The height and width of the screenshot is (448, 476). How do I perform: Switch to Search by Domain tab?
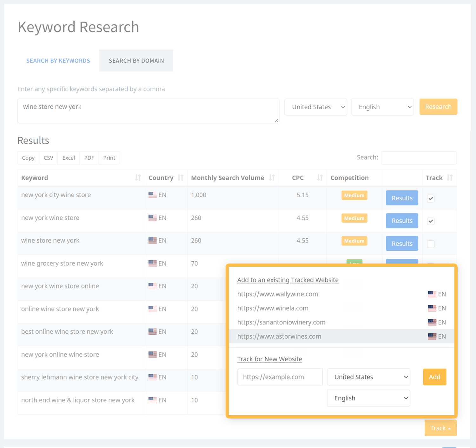point(136,61)
